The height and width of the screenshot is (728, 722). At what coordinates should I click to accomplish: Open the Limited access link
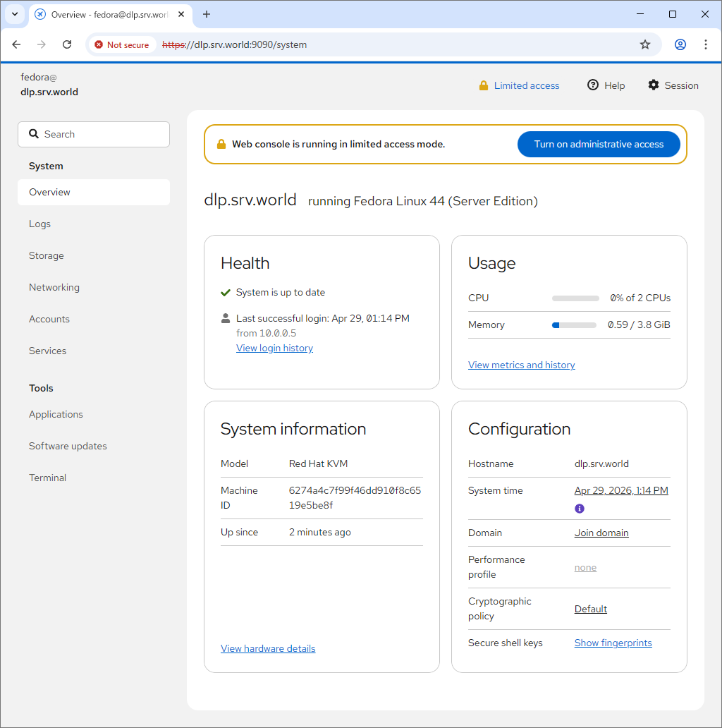[x=526, y=85]
